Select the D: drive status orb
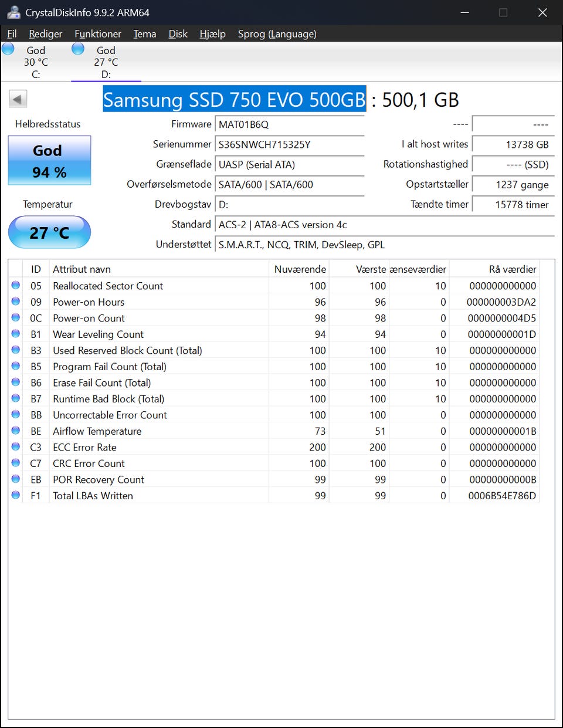Viewport: 563px width, 728px height. 78,49
